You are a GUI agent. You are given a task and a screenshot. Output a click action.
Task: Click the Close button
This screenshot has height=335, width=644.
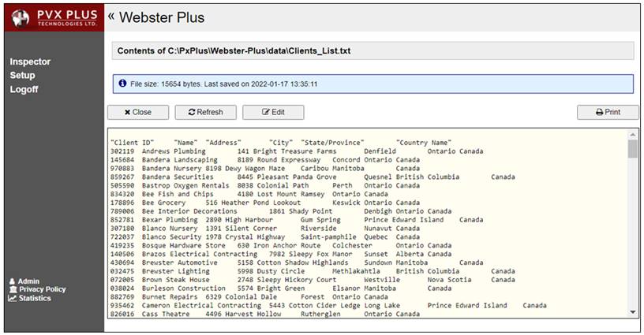[138, 113]
